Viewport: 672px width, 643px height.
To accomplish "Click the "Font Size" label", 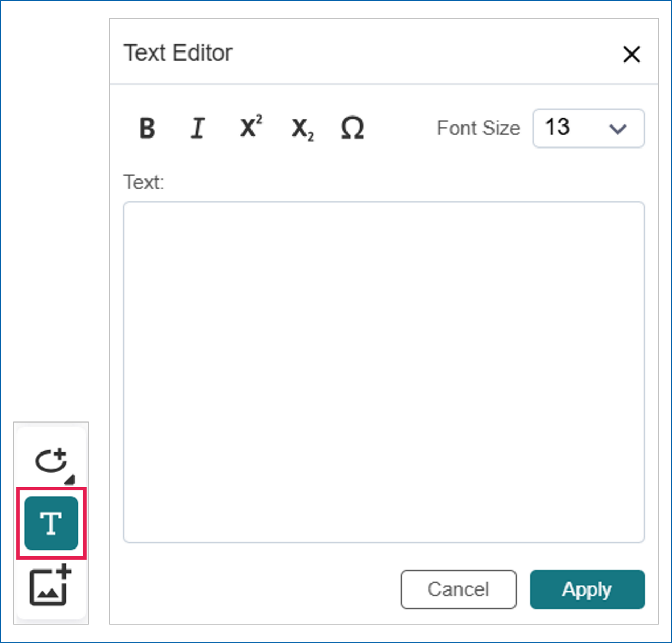I will 478,128.
